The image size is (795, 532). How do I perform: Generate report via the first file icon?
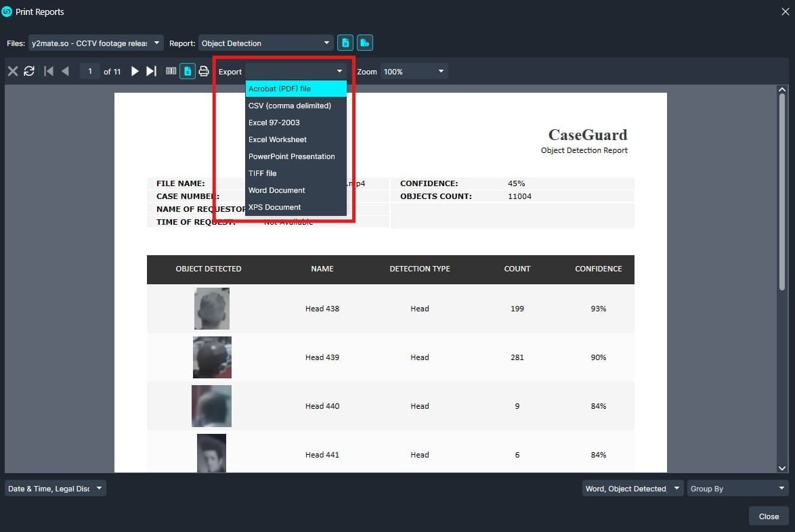coord(345,42)
